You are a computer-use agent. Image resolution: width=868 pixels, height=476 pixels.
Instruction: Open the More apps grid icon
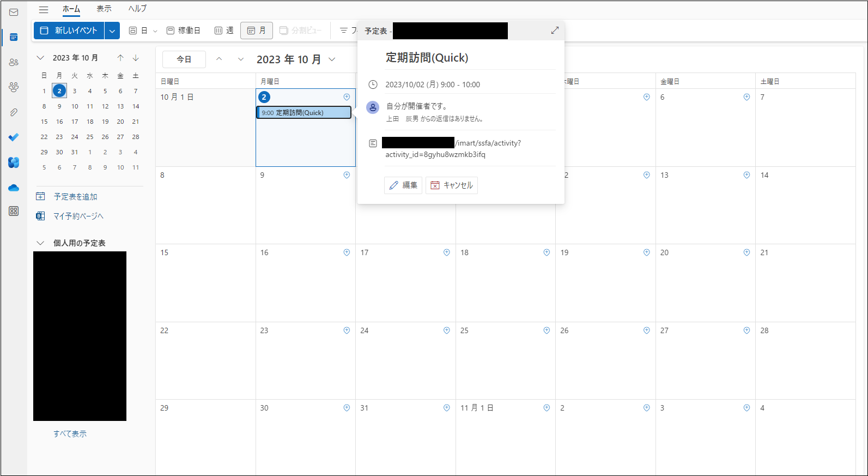point(14,211)
